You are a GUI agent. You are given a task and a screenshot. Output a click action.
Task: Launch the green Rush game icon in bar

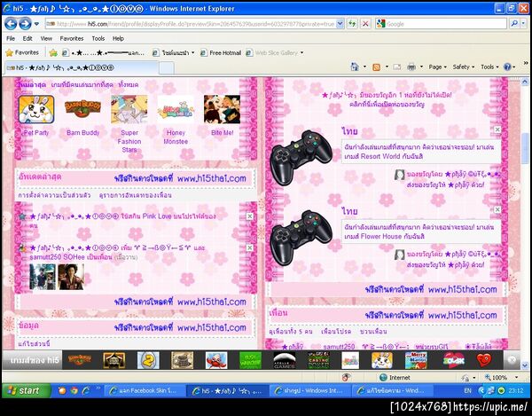[x=250, y=360]
